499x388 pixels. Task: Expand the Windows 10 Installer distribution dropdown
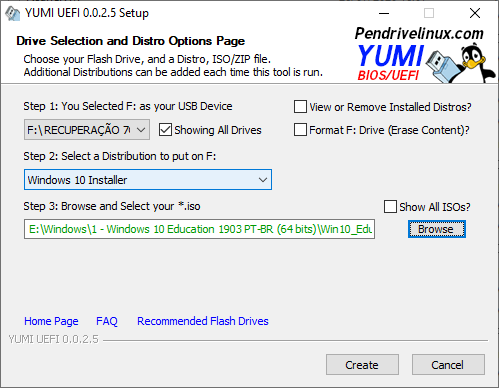pyautogui.click(x=148, y=180)
